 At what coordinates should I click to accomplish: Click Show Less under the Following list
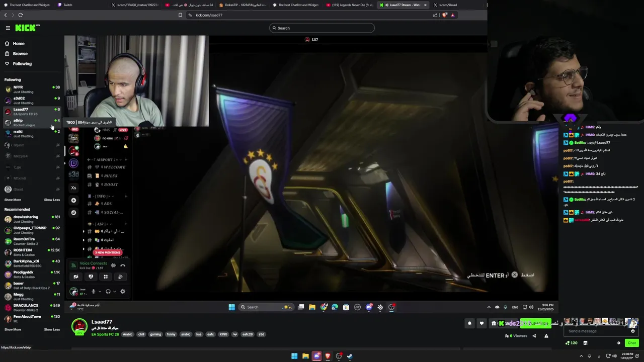[52, 200]
